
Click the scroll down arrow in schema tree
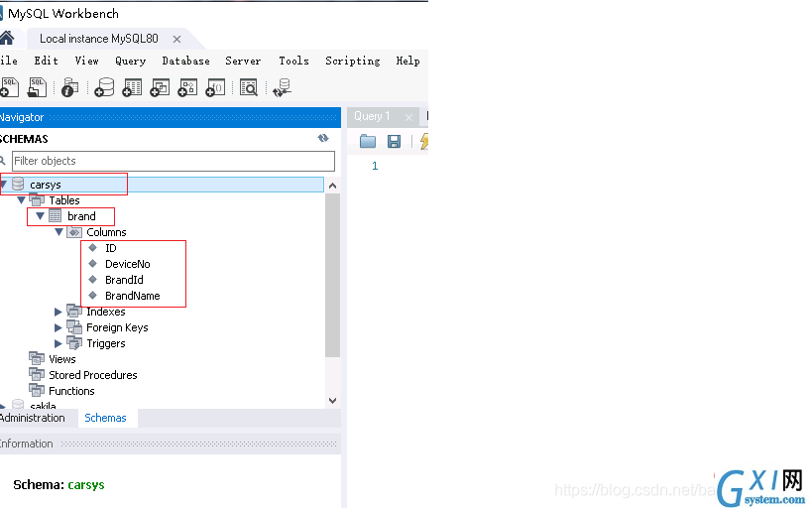point(332,400)
